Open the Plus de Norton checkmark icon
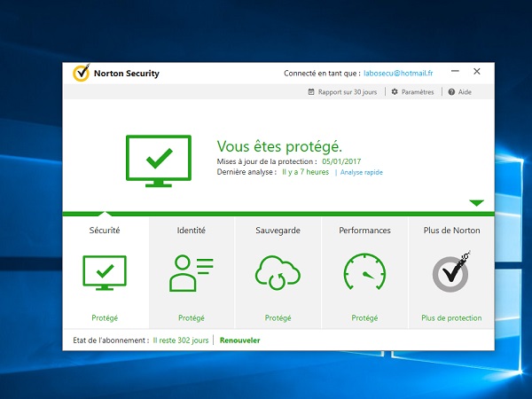 451,271
